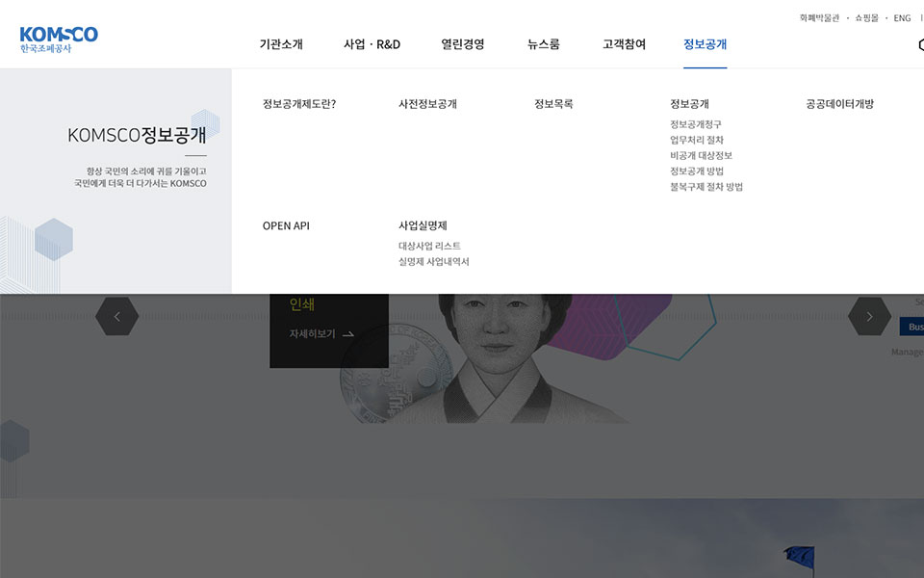Open the OPEN API page
Screen dimensions: 924x578
point(286,225)
